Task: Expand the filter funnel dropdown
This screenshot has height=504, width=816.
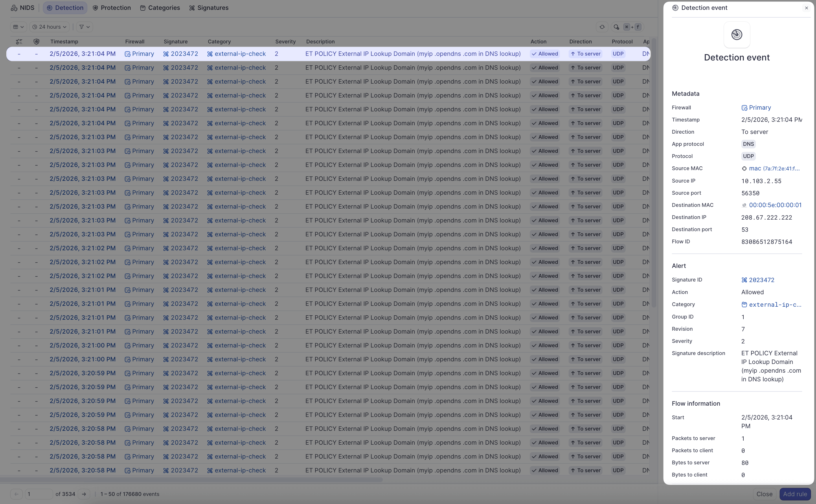Action: tap(84, 27)
